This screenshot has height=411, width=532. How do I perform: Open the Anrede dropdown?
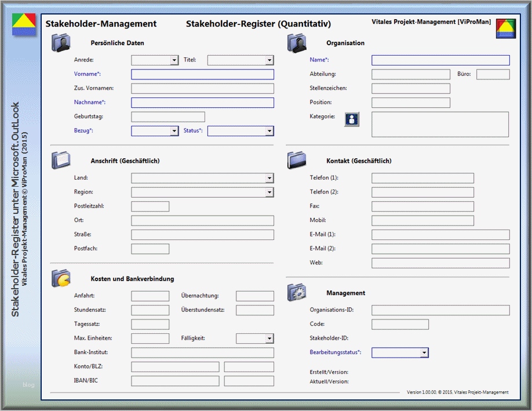pos(174,60)
